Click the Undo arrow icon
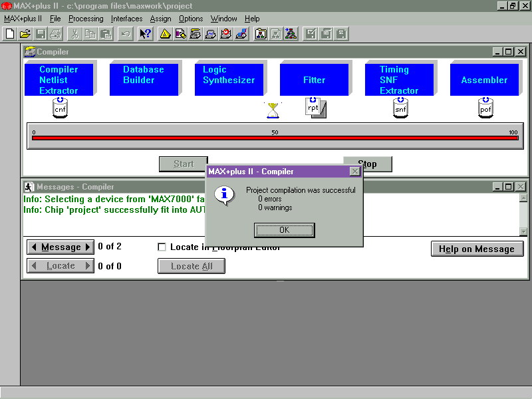This screenshot has width=532, height=399. pyautogui.click(x=126, y=34)
